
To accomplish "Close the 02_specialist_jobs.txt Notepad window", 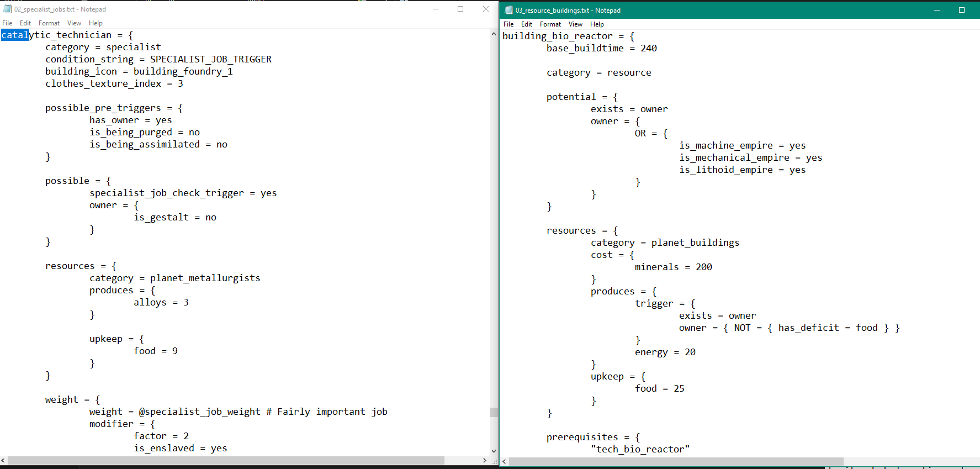I will tap(486, 9).
